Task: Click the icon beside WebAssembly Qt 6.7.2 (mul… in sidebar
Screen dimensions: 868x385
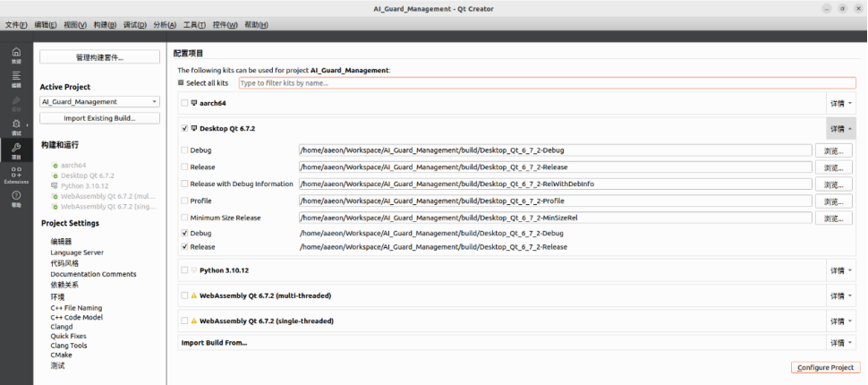Action: (55, 196)
